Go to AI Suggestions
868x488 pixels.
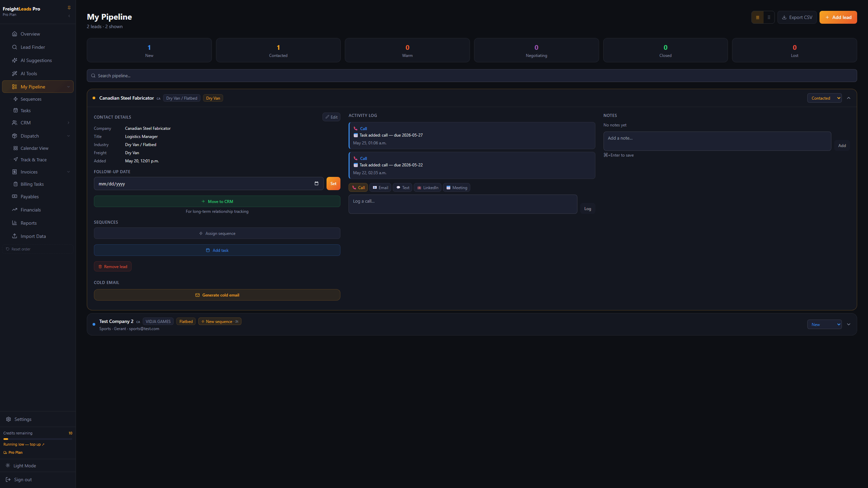[x=38, y=60]
